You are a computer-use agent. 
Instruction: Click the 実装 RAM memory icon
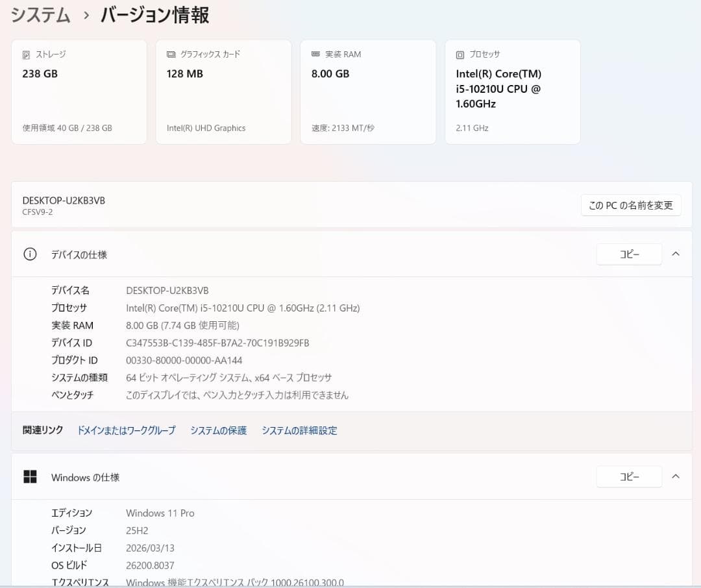(315, 55)
